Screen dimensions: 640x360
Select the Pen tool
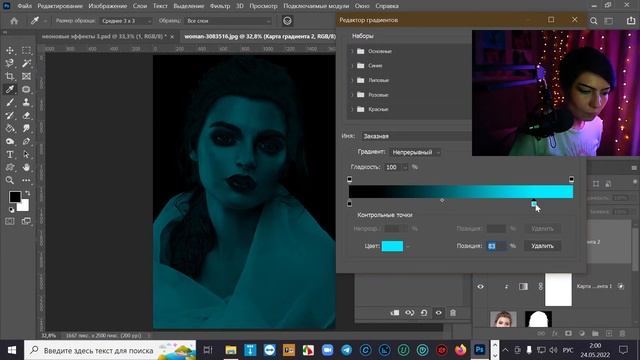26,141
